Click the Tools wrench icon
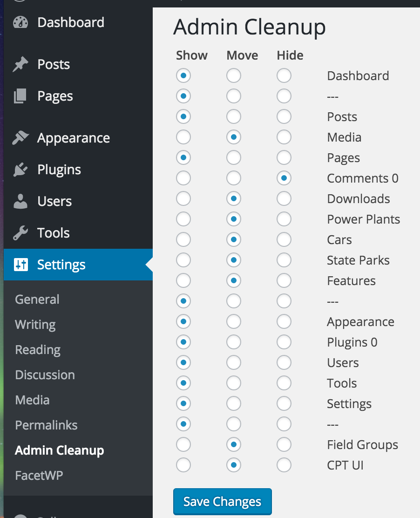Viewport: 420px width, 518px height. pos(21,233)
